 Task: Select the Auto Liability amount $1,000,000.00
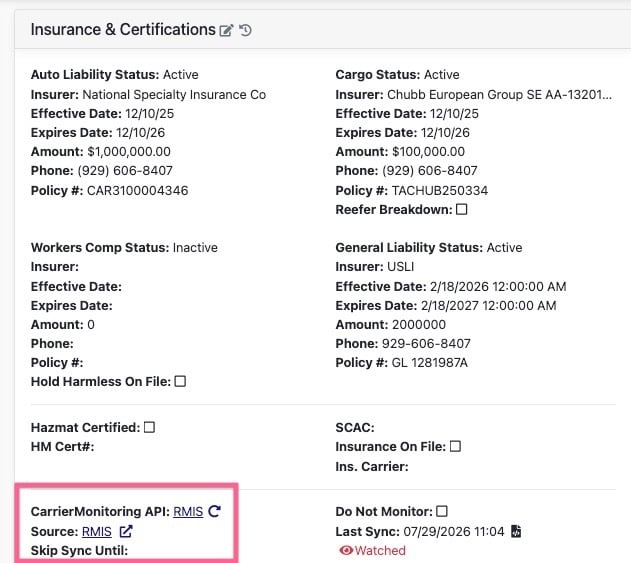[129, 152]
